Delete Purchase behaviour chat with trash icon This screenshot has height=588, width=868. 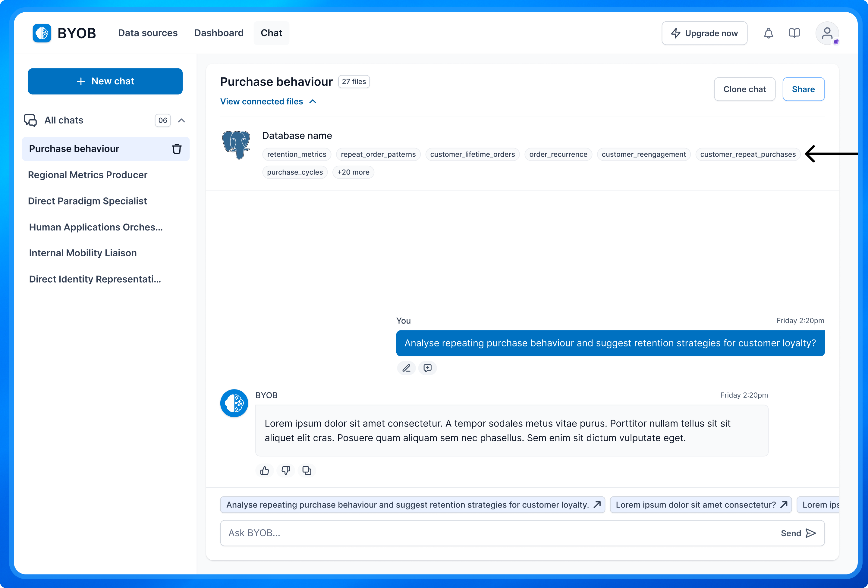coord(176,149)
